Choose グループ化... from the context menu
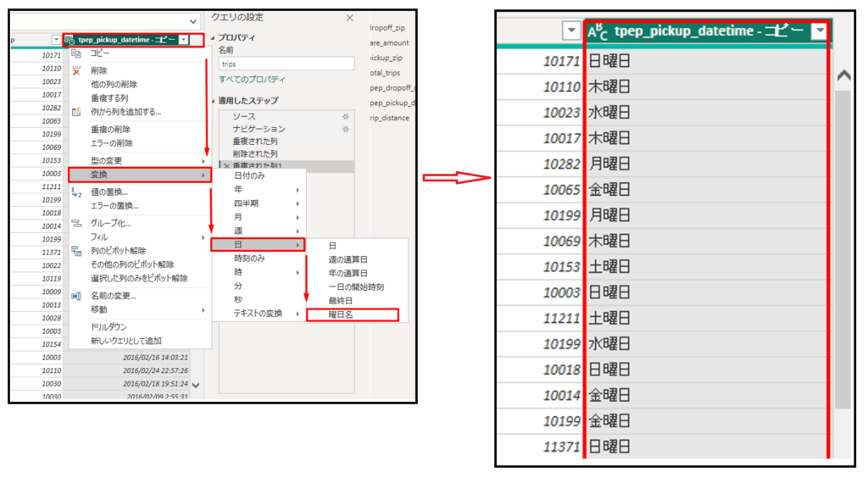 [111, 223]
